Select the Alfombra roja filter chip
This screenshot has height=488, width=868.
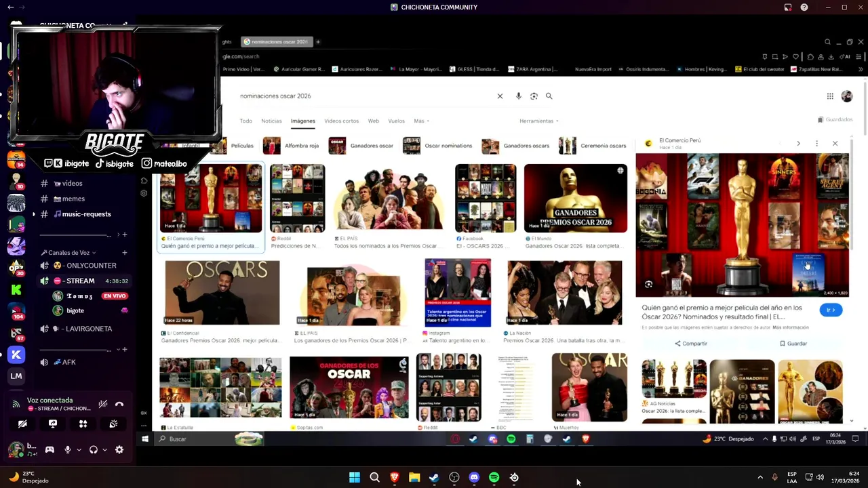(291, 146)
